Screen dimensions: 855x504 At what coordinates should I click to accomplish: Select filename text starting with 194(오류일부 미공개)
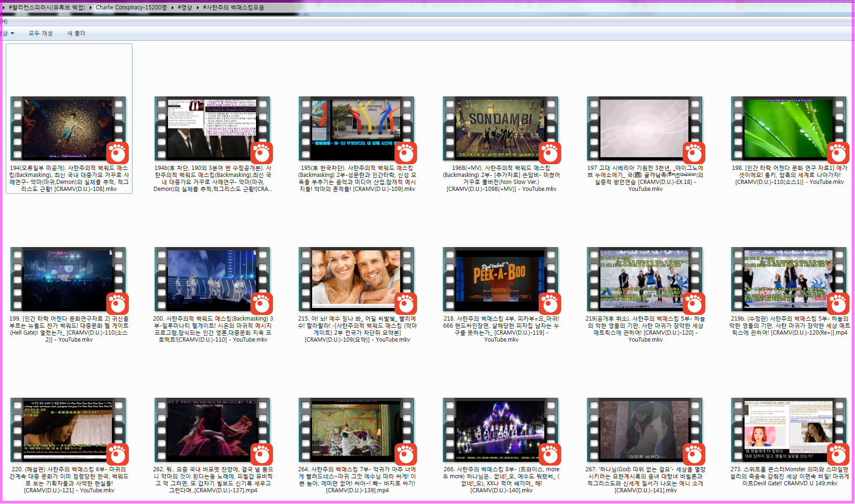click(x=69, y=178)
